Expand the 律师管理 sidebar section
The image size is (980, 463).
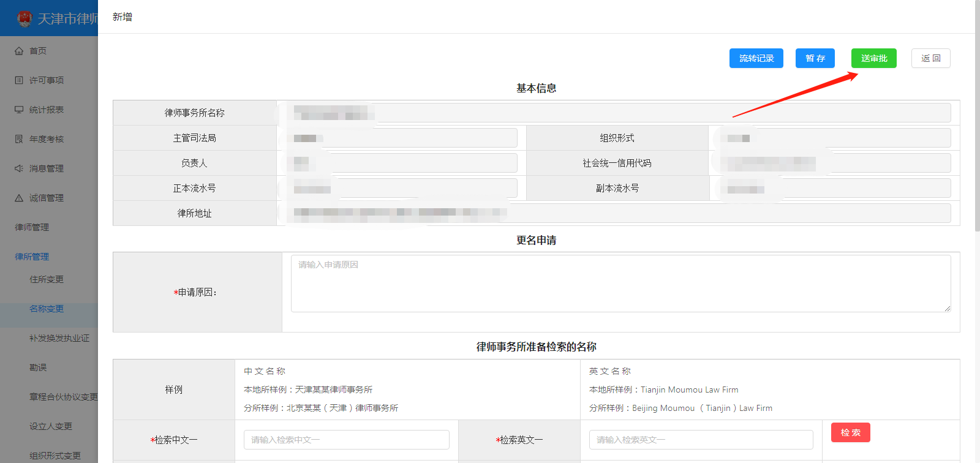(32, 227)
